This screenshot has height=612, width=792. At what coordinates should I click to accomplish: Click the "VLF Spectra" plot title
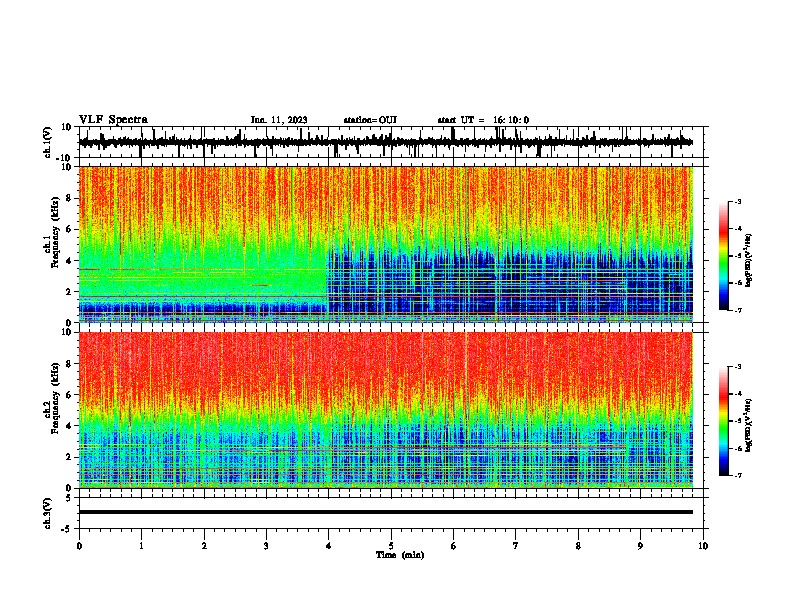click(113, 120)
